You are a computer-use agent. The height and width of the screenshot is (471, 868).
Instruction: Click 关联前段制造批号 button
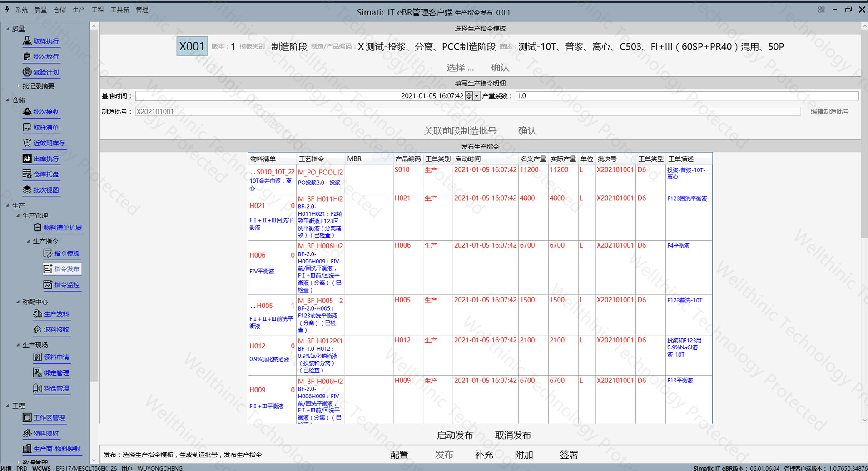(x=460, y=131)
